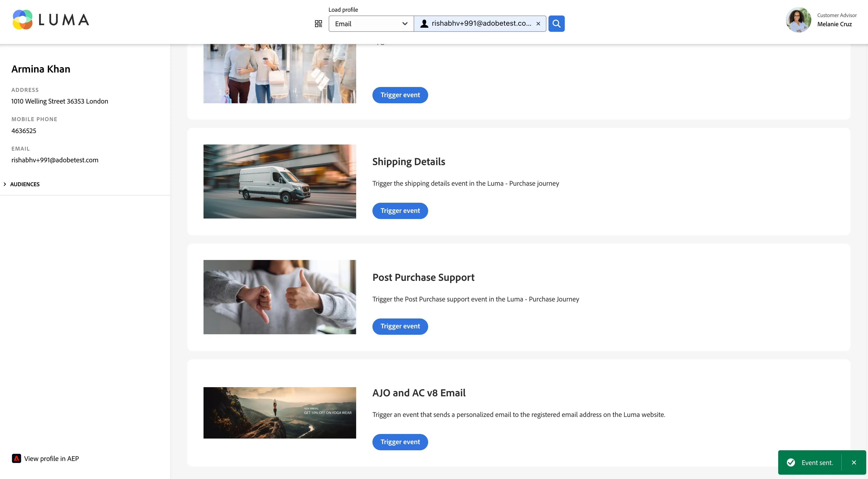Click the delivery van thumbnail
Screen dimensions: 868x479
(x=280, y=182)
